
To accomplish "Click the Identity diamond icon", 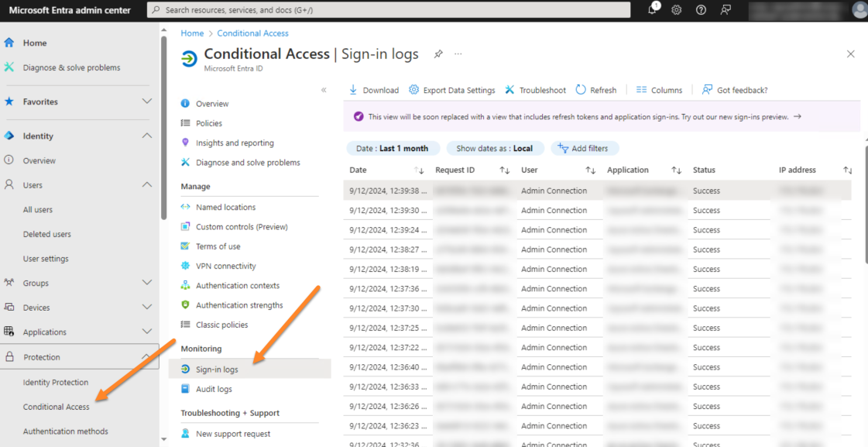I will point(9,136).
